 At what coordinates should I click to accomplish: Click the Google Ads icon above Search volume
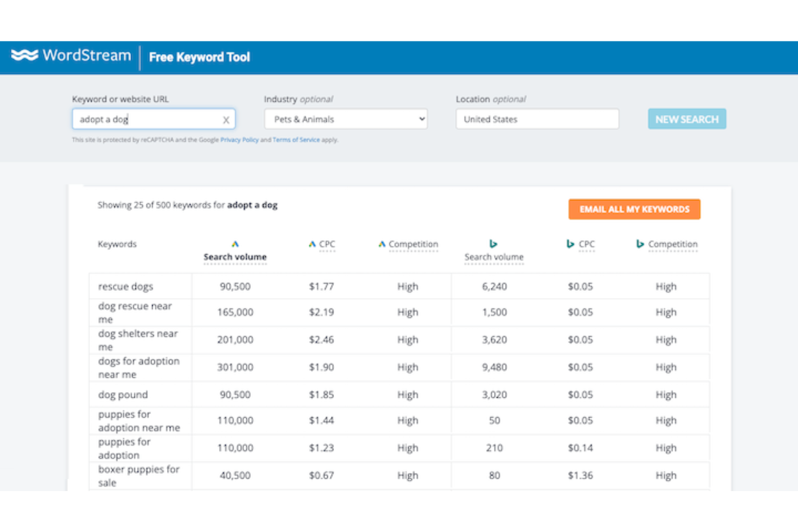pos(235,243)
